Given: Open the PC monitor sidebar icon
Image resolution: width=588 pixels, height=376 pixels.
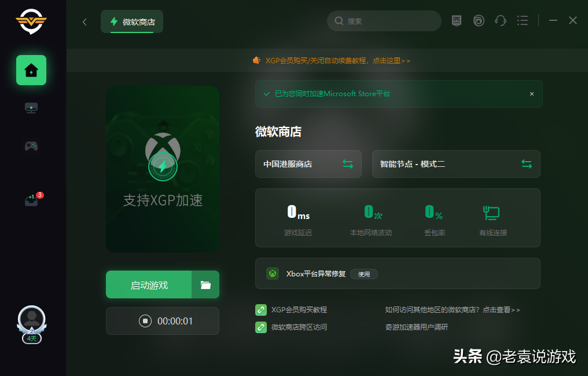Looking at the screenshot, I should tap(31, 108).
